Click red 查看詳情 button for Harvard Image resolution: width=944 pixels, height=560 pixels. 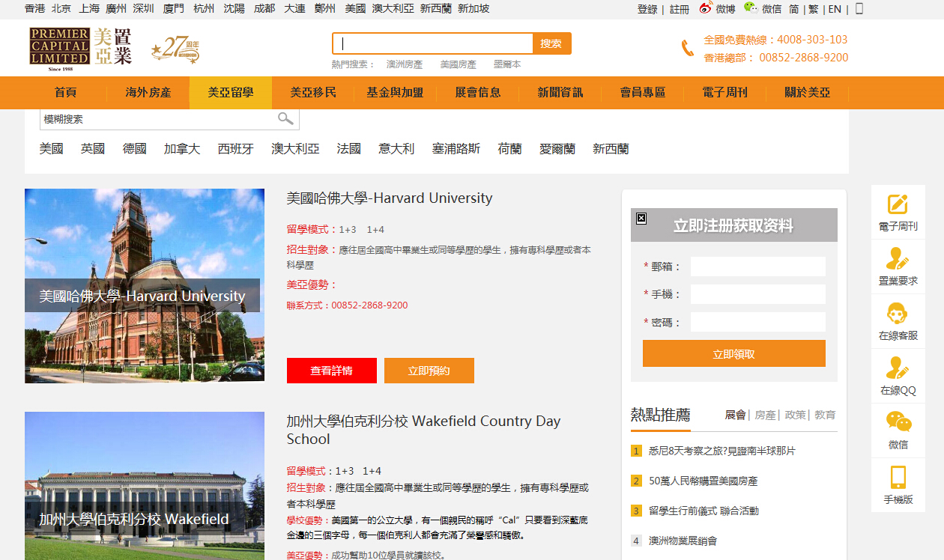(x=332, y=371)
